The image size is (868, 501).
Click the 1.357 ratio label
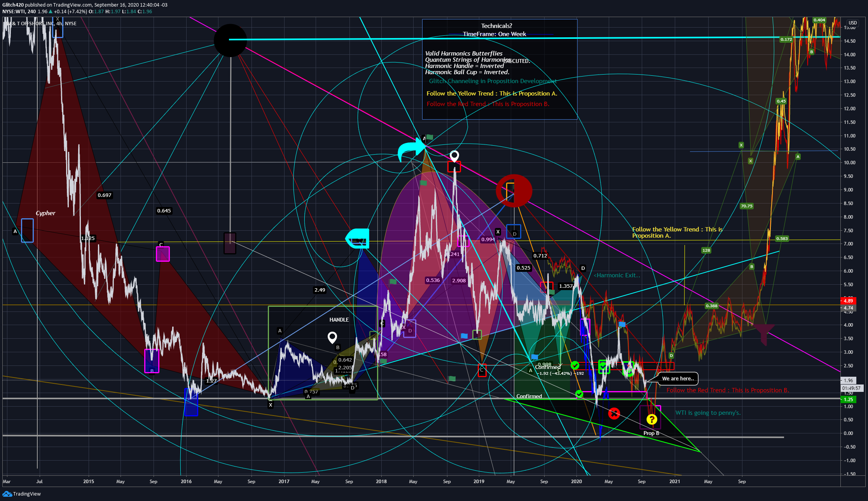(566, 286)
